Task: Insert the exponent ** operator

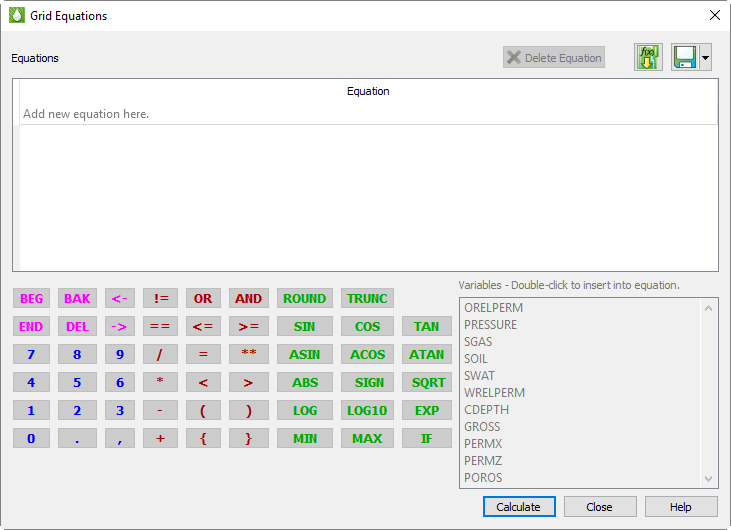Action: (249, 354)
